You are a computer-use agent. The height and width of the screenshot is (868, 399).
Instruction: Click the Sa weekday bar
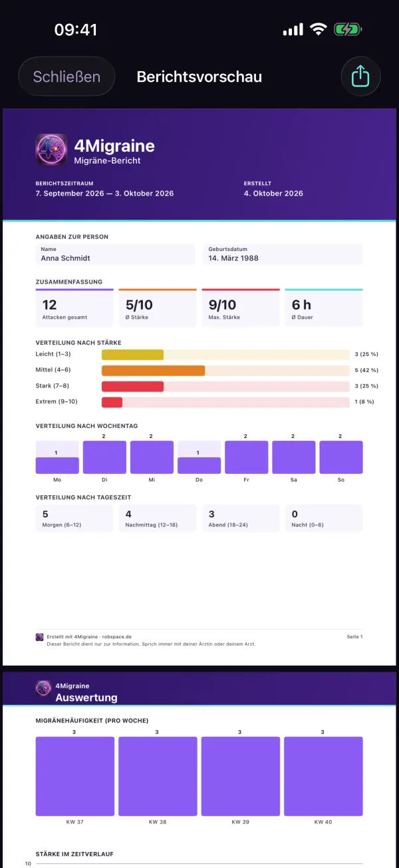(294, 457)
